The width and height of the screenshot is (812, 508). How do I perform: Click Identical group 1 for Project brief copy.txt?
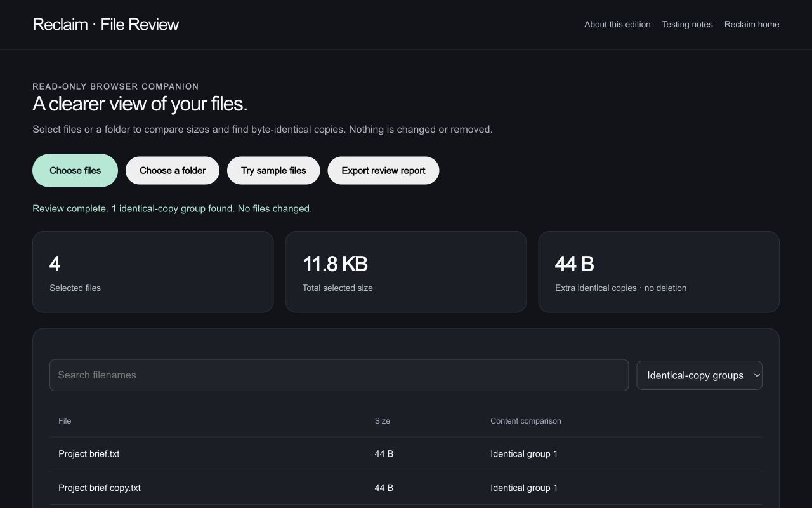tap(524, 488)
